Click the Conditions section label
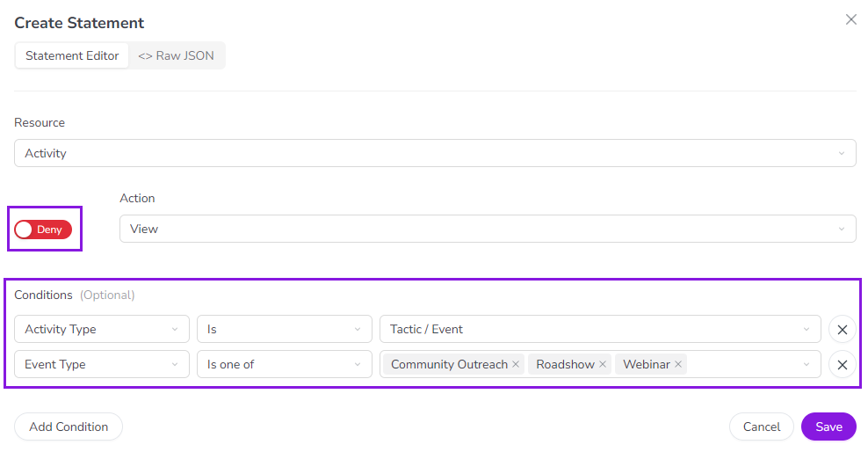The image size is (868, 452). point(43,295)
